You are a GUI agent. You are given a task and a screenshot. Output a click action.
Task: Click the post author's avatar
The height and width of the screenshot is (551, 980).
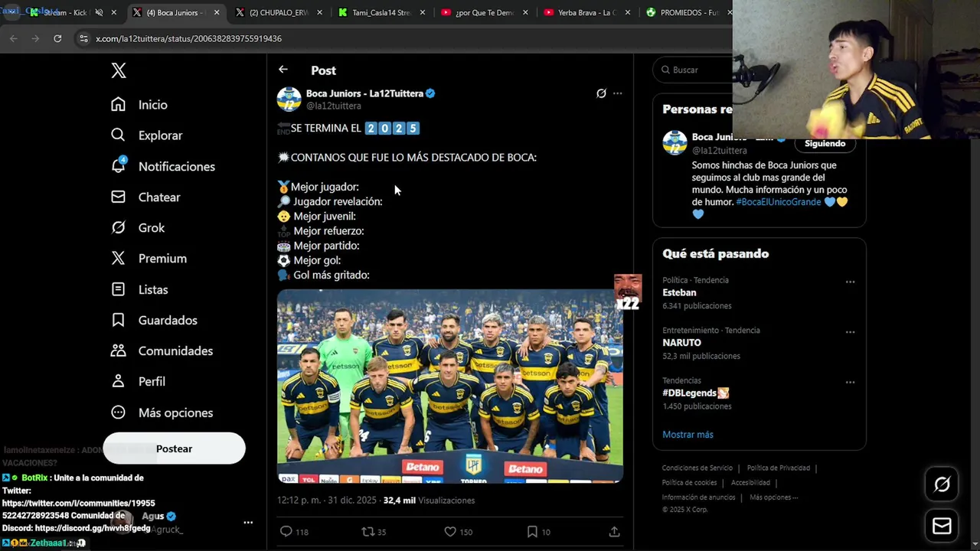click(x=289, y=99)
